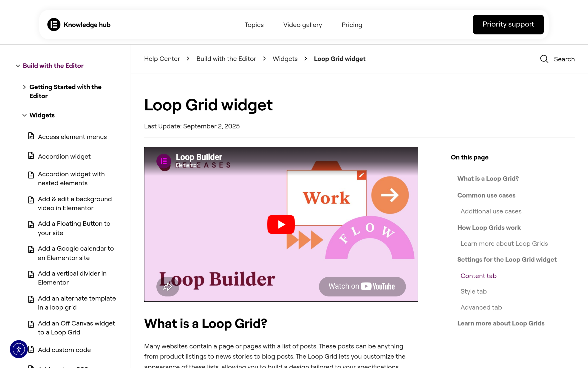
Task: Click the Elementor channel avatar on video
Action: [164, 161]
